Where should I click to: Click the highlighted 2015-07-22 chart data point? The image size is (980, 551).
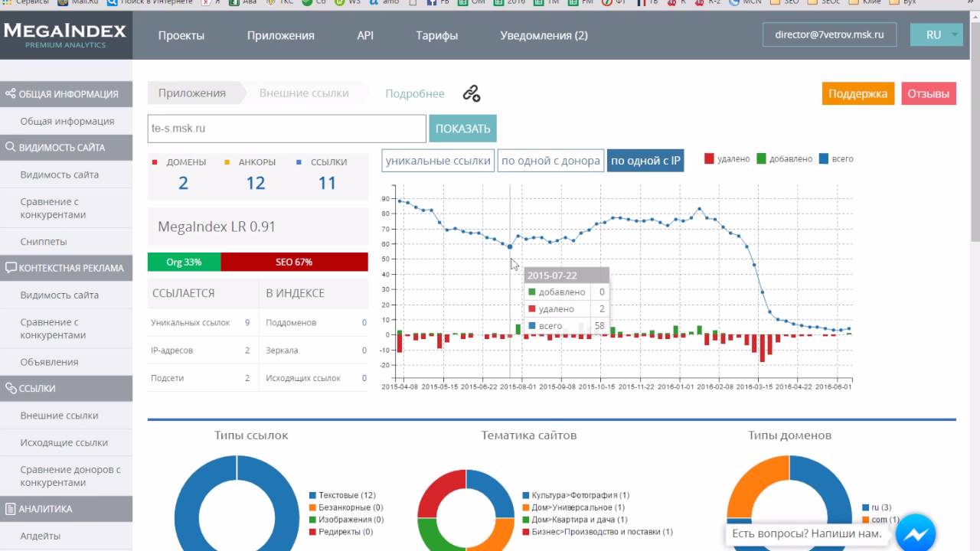coord(510,246)
